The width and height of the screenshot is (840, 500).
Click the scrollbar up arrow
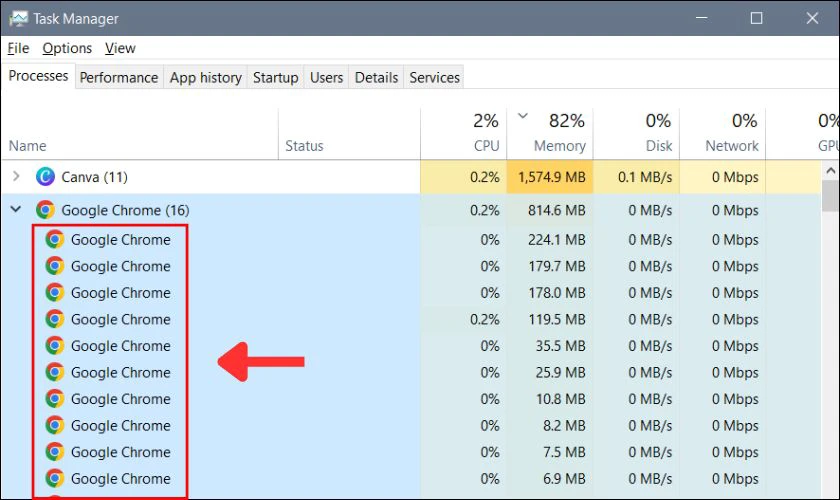[x=830, y=171]
